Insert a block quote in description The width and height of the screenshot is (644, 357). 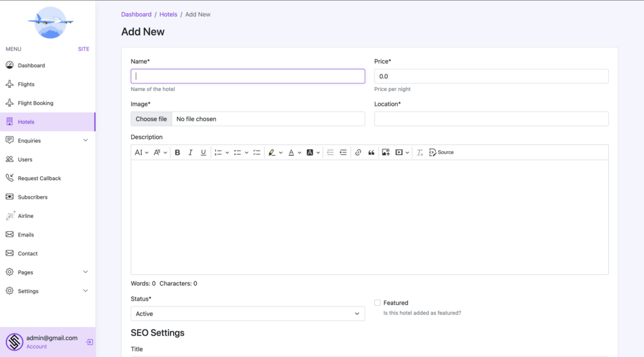[x=371, y=153]
